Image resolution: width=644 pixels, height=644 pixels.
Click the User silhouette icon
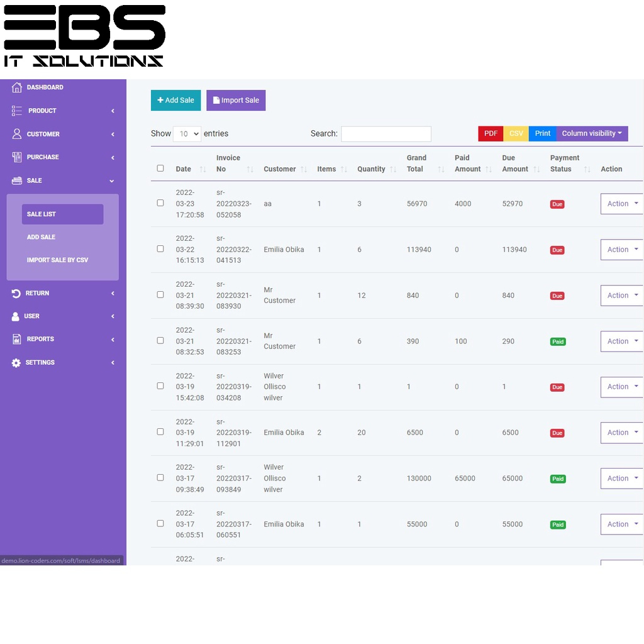(15, 316)
